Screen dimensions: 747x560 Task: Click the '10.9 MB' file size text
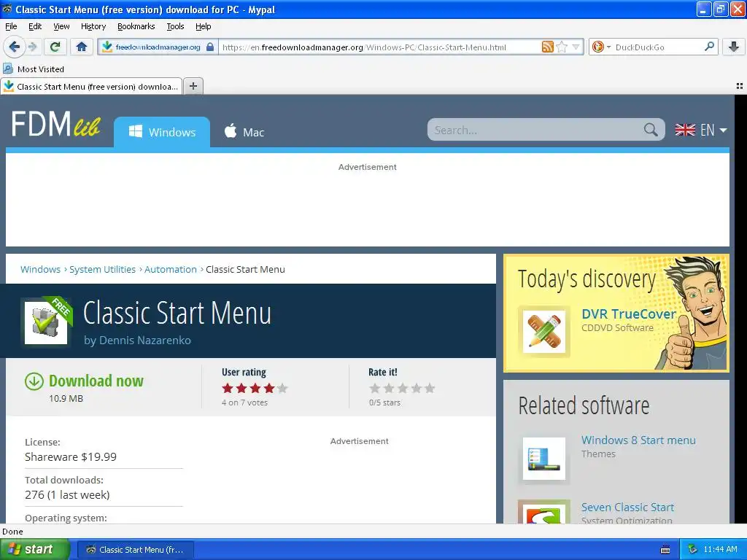coord(66,399)
